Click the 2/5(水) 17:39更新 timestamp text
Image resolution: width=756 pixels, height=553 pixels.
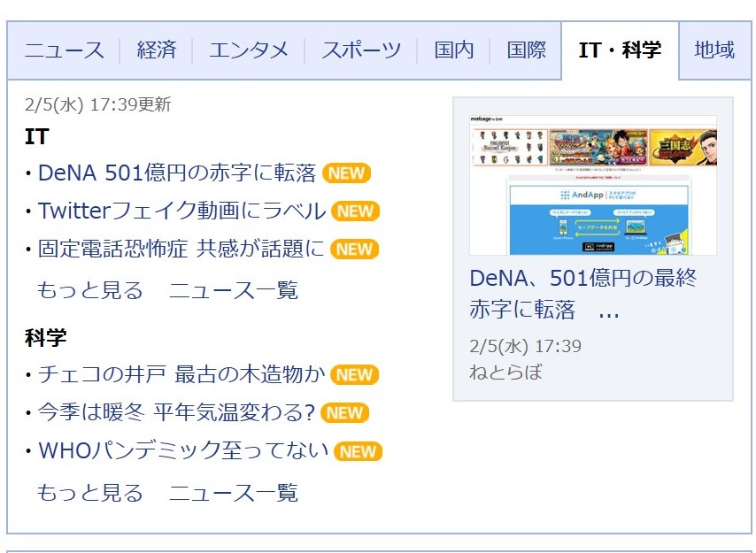pyautogui.click(x=98, y=104)
